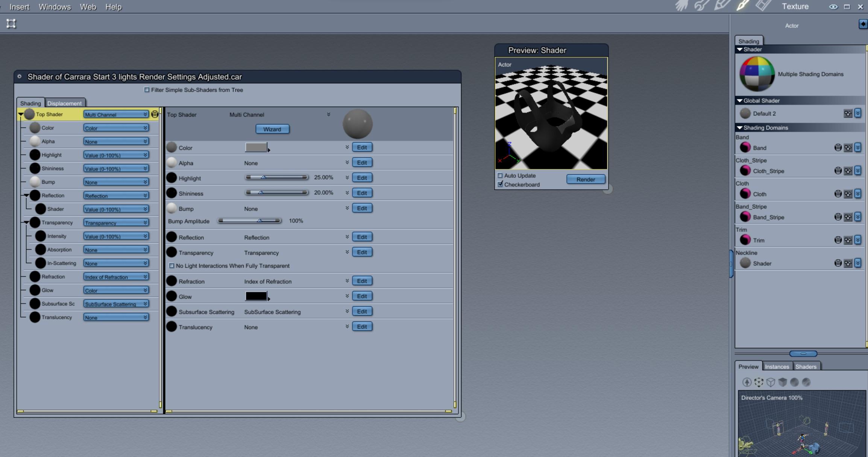The image size is (868, 457).
Task: Check Filter Simple Sub-Shaders from Tree
Action: click(147, 90)
